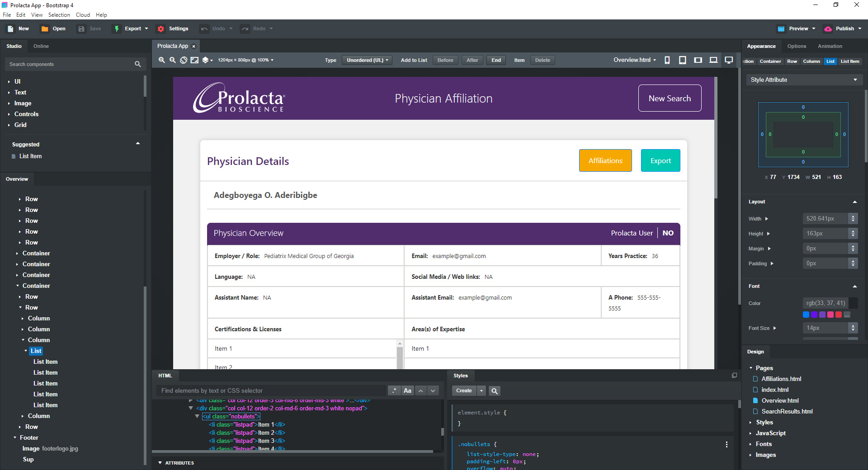Click the Export lightning icon
This screenshot has height=470, width=868.
point(117,28)
